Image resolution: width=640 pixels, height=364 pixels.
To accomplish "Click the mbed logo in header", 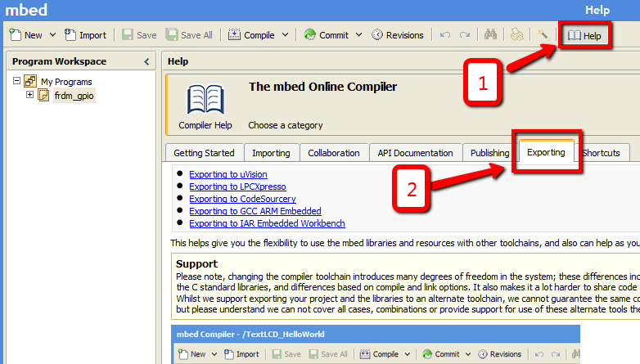I will click(x=26, y=10).
